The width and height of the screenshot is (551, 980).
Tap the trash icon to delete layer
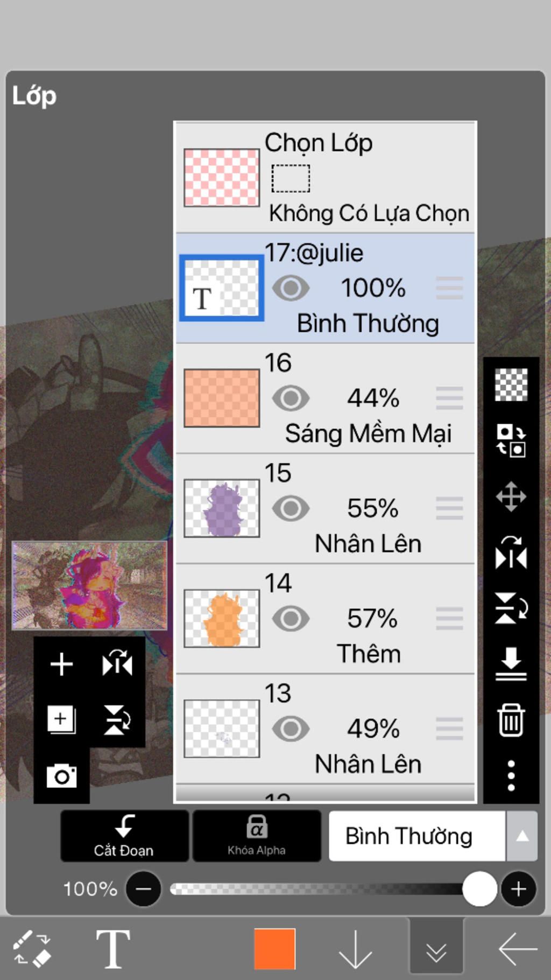coord(511,720)
